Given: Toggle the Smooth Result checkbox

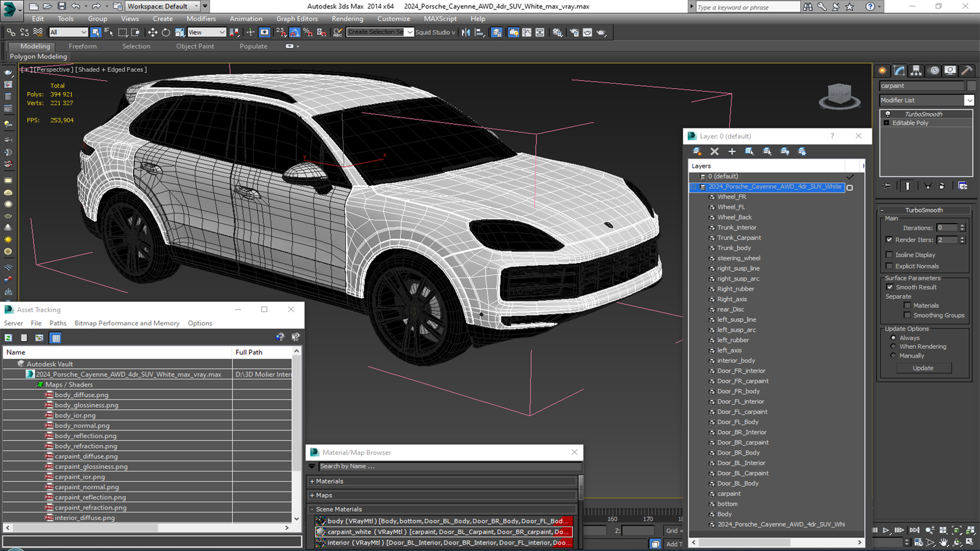Looking at the screenshot, I should click(x=890, y=287).
